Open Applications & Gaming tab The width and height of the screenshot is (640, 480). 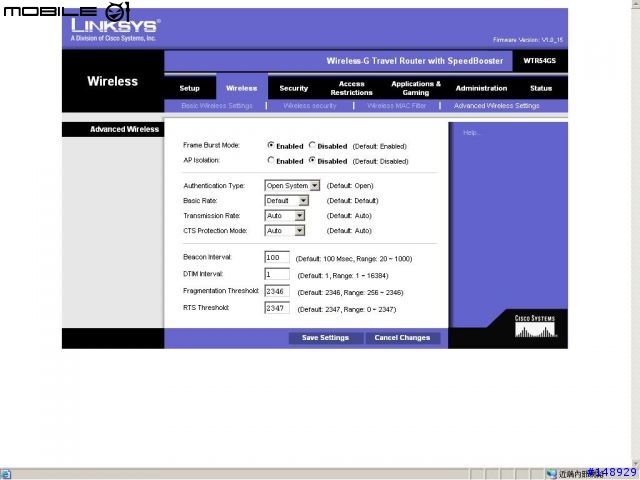[x=416, y=88]
